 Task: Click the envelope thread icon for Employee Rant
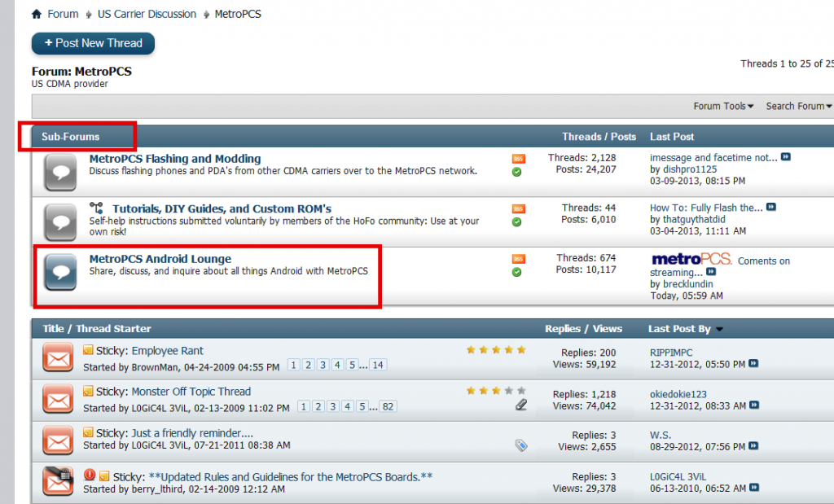(x=58, y=357)
